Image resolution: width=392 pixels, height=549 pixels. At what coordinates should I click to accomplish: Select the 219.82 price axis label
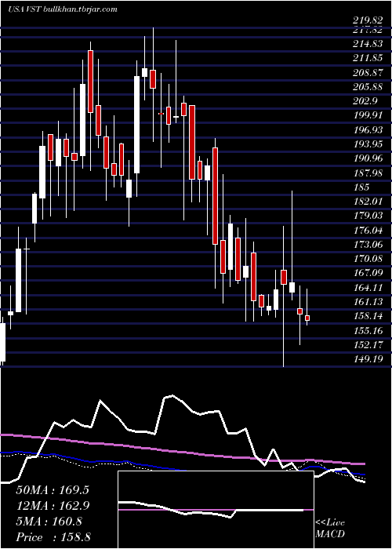pyautogui.click(x=368, y=21)
